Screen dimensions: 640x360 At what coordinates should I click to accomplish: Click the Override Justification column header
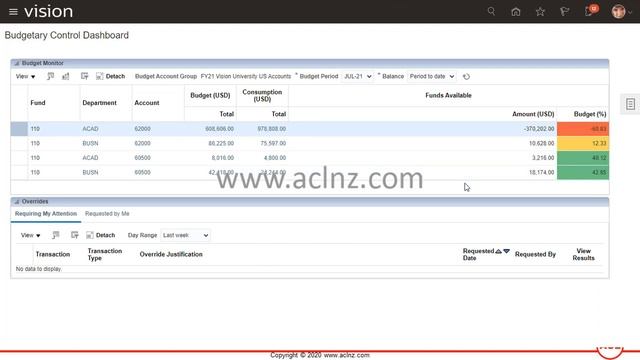[171, 254]
